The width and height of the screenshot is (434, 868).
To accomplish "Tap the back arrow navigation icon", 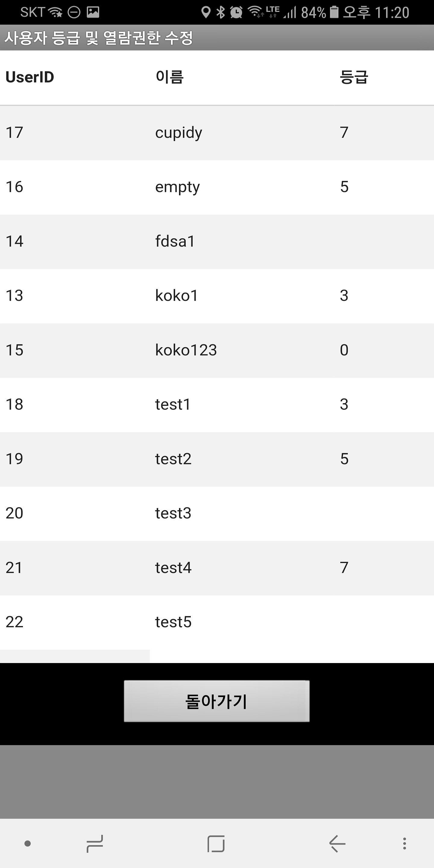I will [337, 844].
